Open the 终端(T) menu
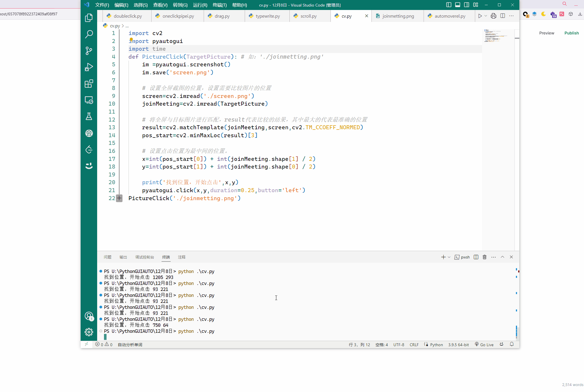Image resolution: width=584 pixels, height=392 pixels. tap(220, 5)
